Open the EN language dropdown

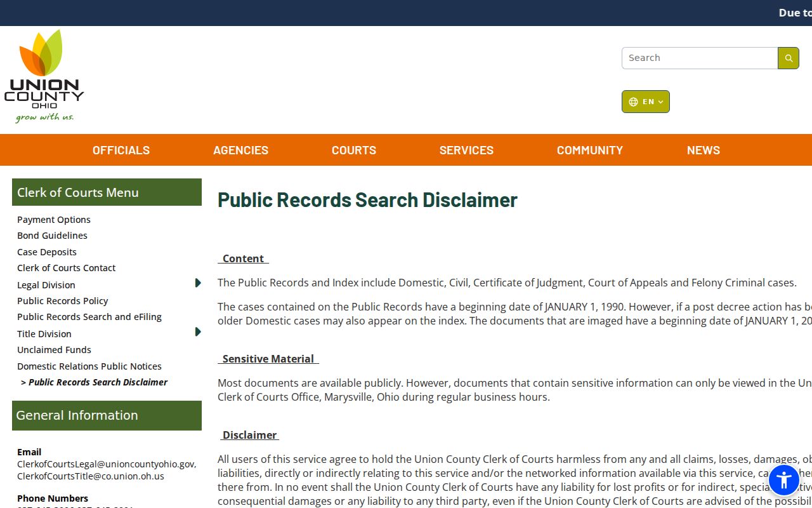pyautogui.click(x=646, y=102)
